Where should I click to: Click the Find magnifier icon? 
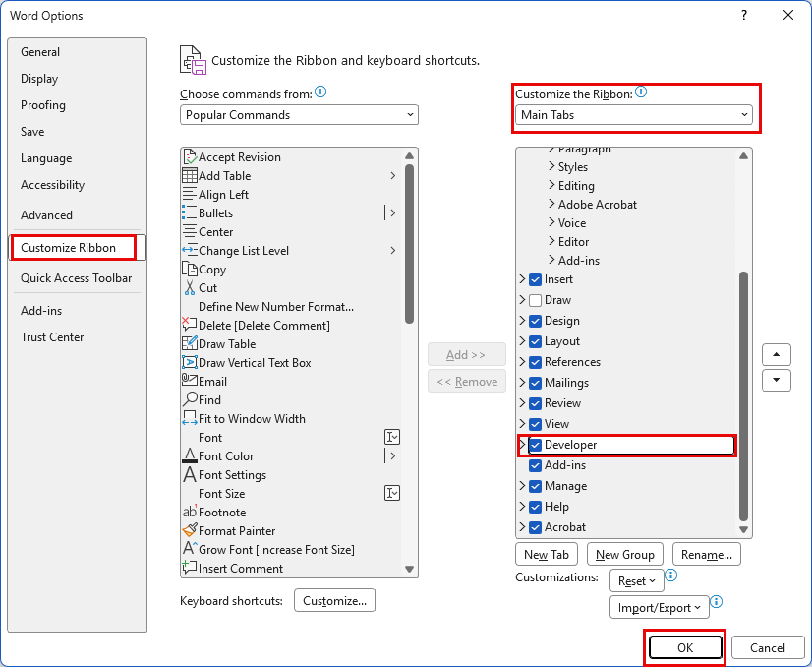pyautogui.click(x=190, y=399)
